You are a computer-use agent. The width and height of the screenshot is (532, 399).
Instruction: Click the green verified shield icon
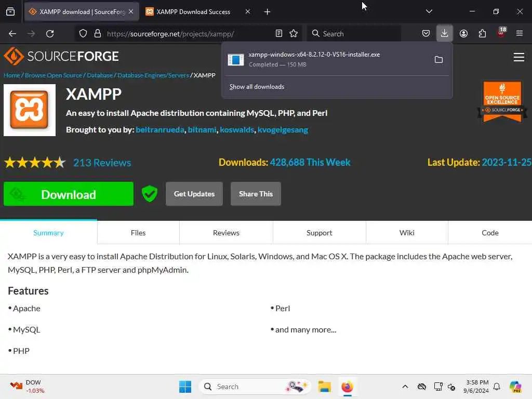click(x=150, y=194)
